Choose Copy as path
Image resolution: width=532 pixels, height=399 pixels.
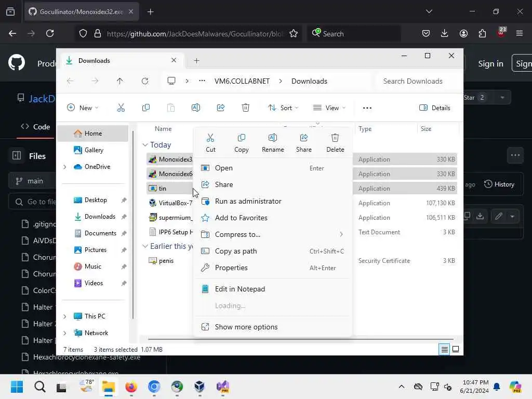(272, 251)
